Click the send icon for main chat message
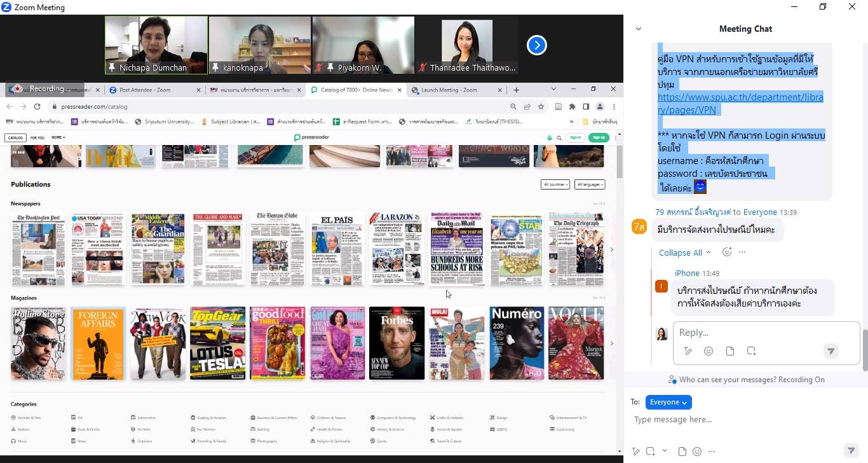This screenshot has height=463, width=868. click(851, 451)
